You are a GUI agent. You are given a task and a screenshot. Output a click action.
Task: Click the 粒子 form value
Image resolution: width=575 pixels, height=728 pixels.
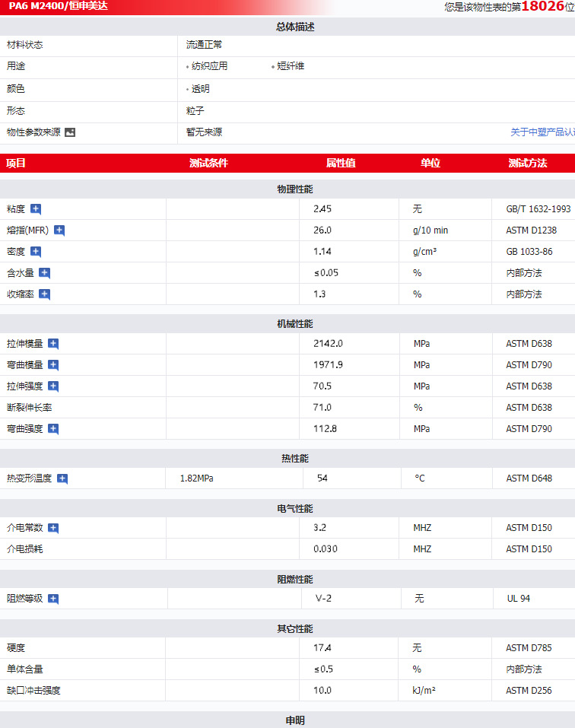click(x=195, y=111)
